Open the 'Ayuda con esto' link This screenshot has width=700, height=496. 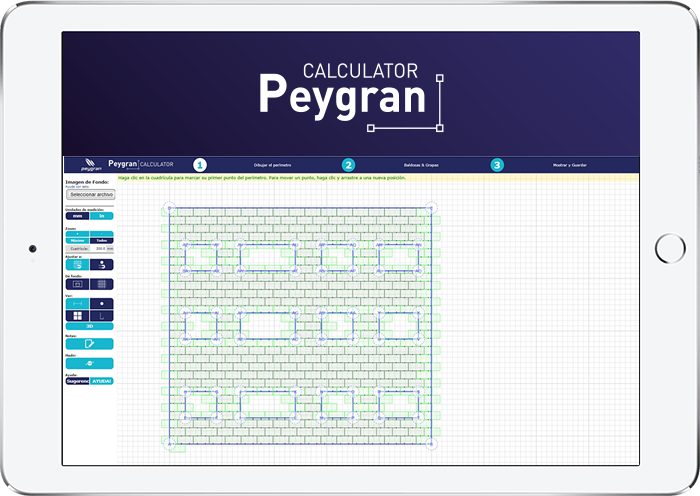(x=77, y=187)
